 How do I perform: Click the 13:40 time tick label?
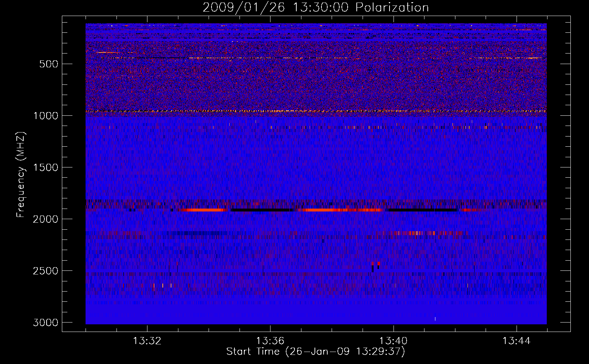(393, 341)
